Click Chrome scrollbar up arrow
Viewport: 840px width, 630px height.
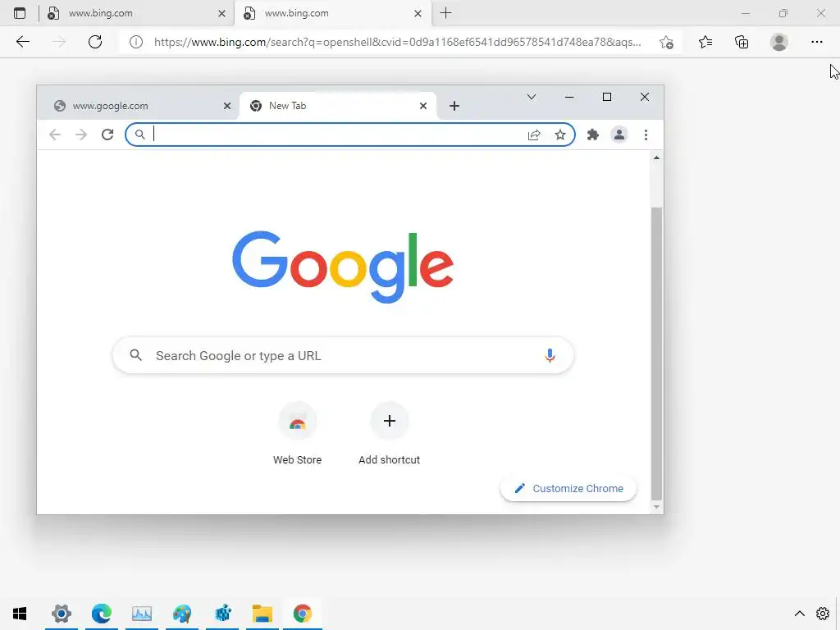656,158
